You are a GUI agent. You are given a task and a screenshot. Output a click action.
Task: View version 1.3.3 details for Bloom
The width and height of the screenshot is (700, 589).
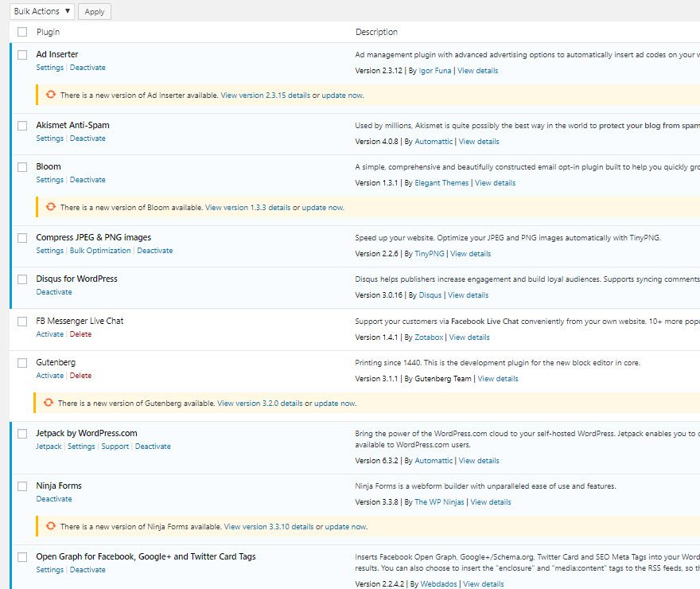tap(247, 208)
